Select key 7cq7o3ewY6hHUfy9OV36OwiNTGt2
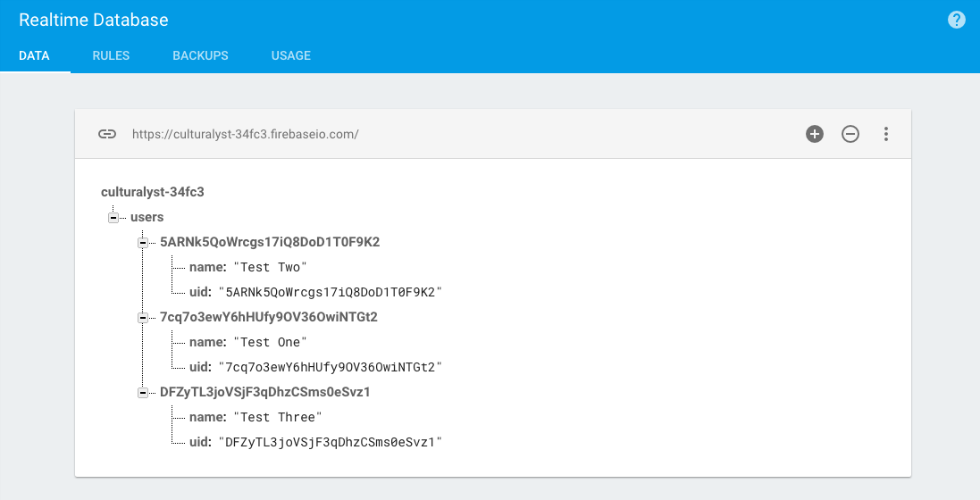Screen dimensions: 980x500 pos(269,317)
